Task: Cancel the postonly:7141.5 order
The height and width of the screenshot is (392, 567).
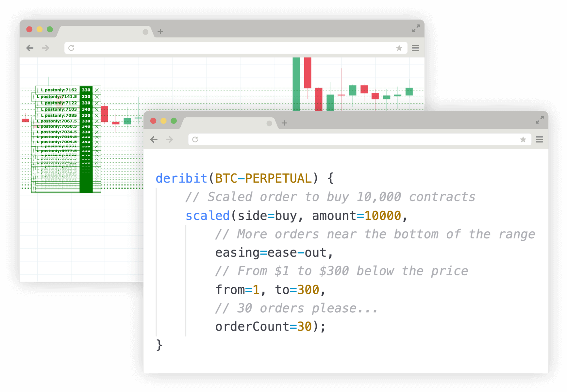Action: click(97, 97)
